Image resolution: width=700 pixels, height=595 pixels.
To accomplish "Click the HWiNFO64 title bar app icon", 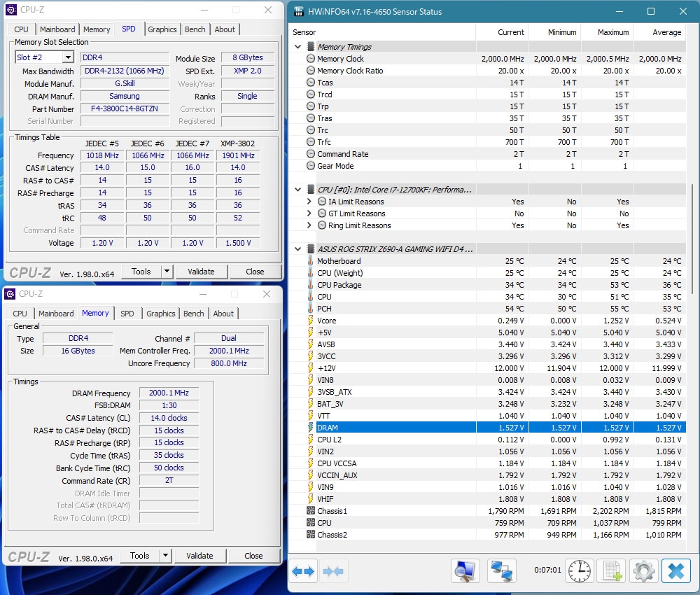I will point(299,12).
